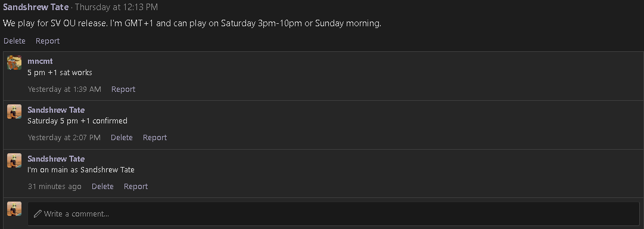
Task: Open mncmt username link
Action: (x=40, y=61)
